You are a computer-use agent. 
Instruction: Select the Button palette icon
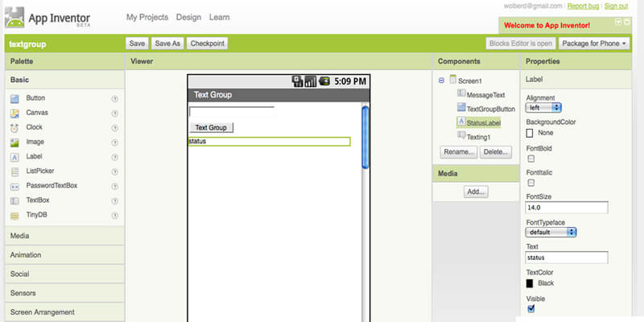click(x=14, y=98)
